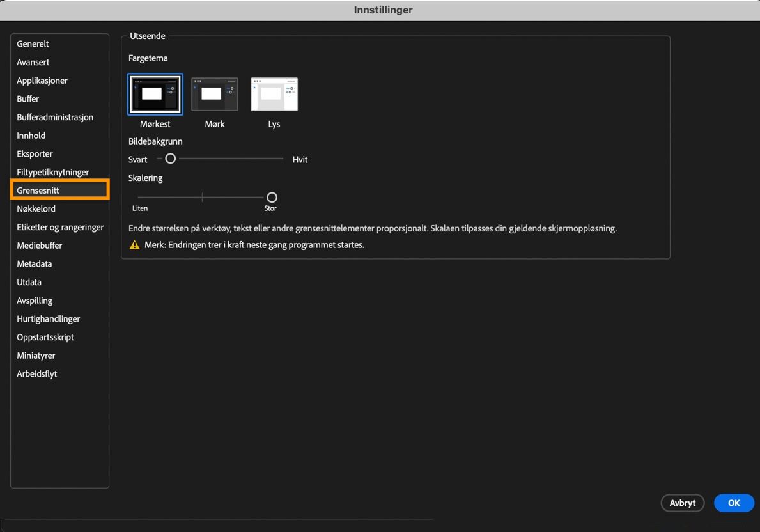The image size is (760, 532).
Task: Click the Skalering slider middle tick mark
Action: coord(202,198)
